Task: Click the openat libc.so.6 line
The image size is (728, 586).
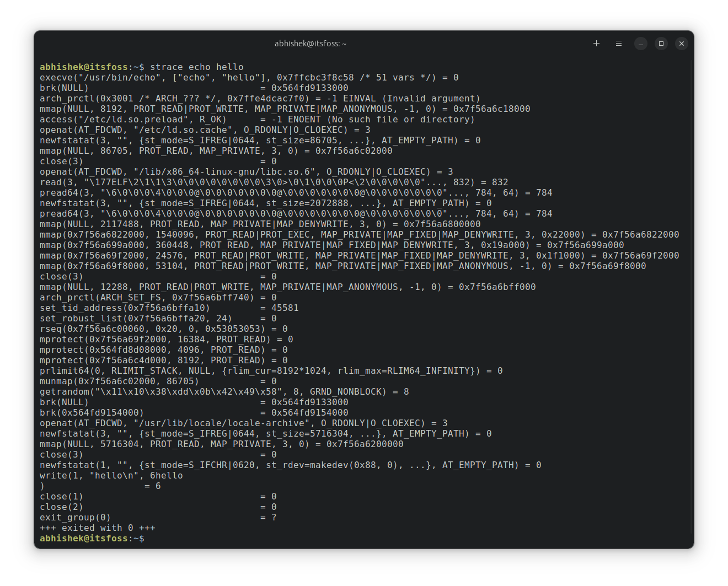Action: (x=247, y=172)
